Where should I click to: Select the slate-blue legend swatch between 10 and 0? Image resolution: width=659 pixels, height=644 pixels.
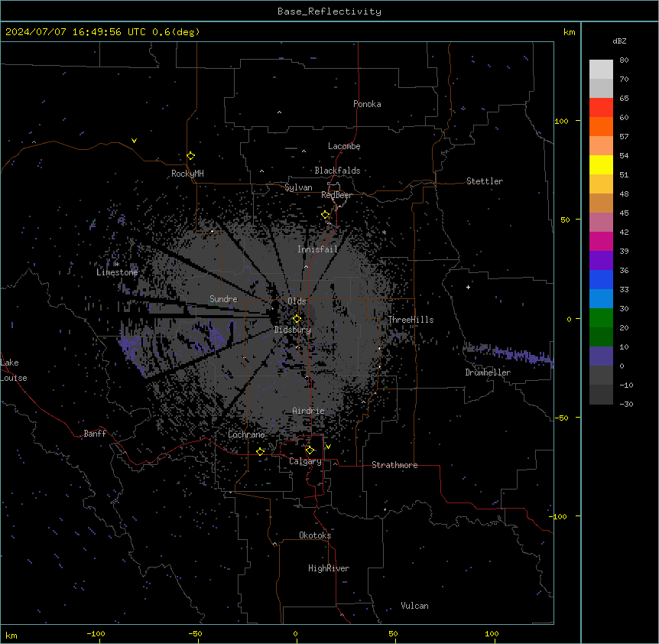601,356
